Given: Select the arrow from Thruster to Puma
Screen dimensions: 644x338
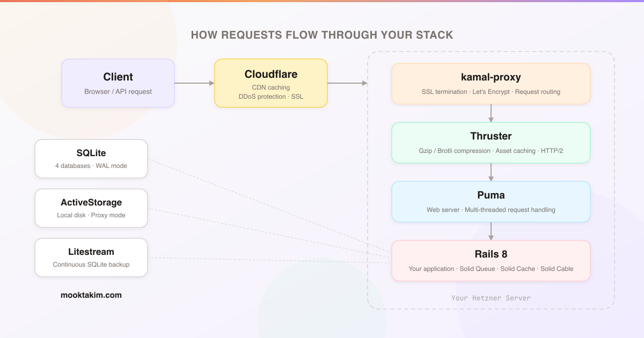Looking at the screenshot, I should [491, 172].
